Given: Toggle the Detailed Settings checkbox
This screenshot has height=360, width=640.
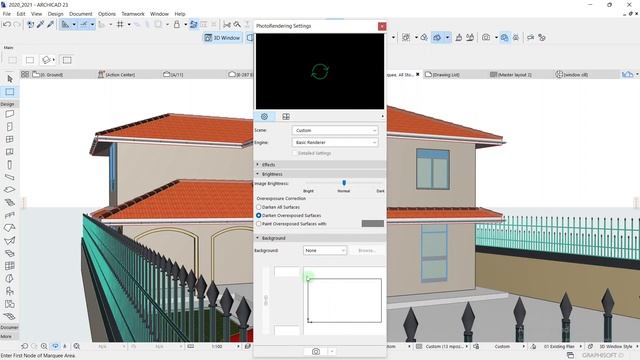Looking at the screenshot, I should (x=294, y=153).
